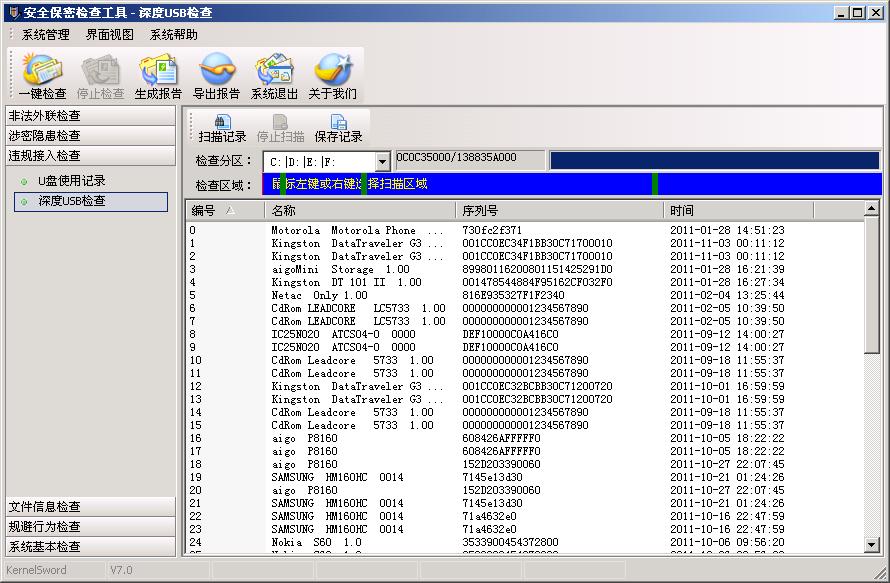Click serial number 730fc2f371
The height and width of the screenshot is (583, 890).
492,230
